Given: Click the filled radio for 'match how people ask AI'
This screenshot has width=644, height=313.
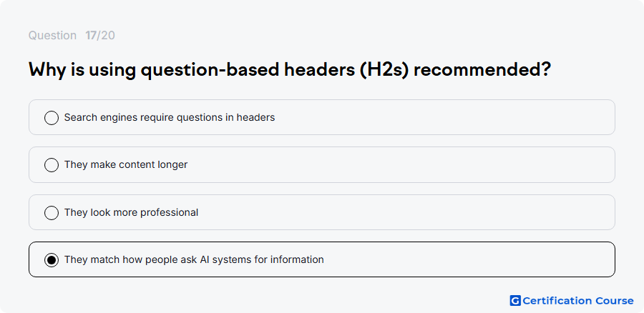Looking at the screenshot, I should (52, 259).
